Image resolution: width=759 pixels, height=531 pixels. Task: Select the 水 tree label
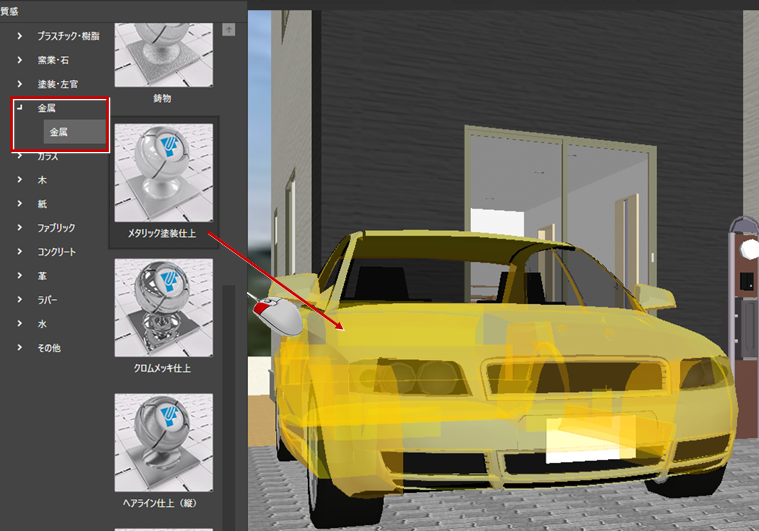tap(42, 323)
